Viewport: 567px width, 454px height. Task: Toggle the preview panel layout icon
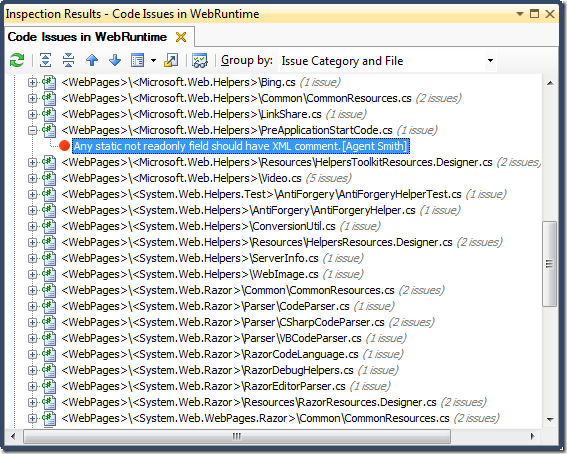click(138, 60)
